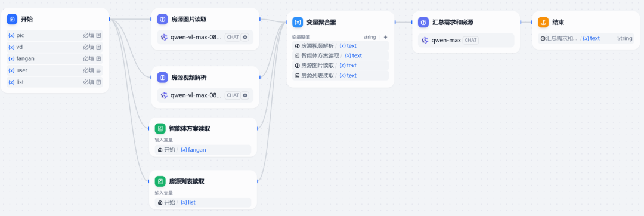Select the 房源图片读取 node LLM icon

point(162,19)
